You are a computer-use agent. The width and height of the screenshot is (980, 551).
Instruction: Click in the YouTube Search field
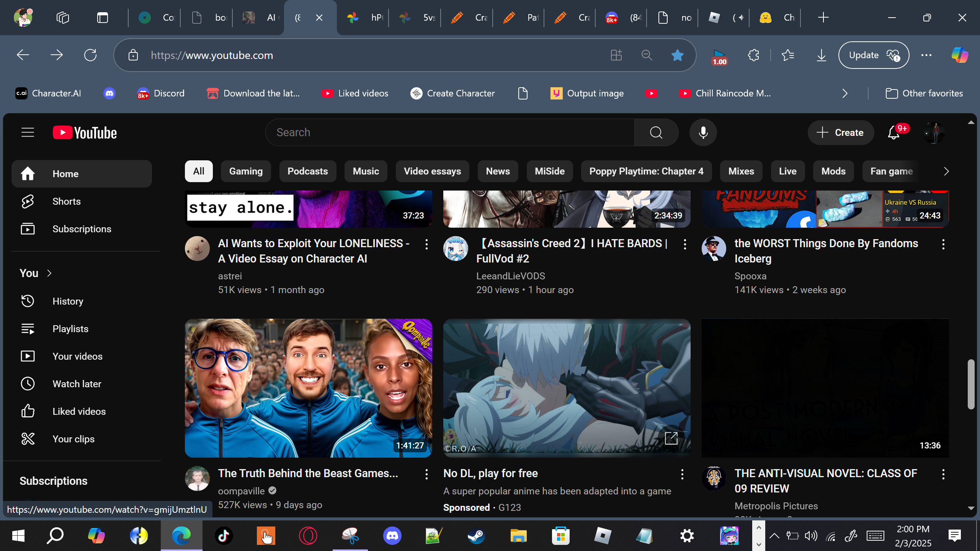(x=450, y=132)
